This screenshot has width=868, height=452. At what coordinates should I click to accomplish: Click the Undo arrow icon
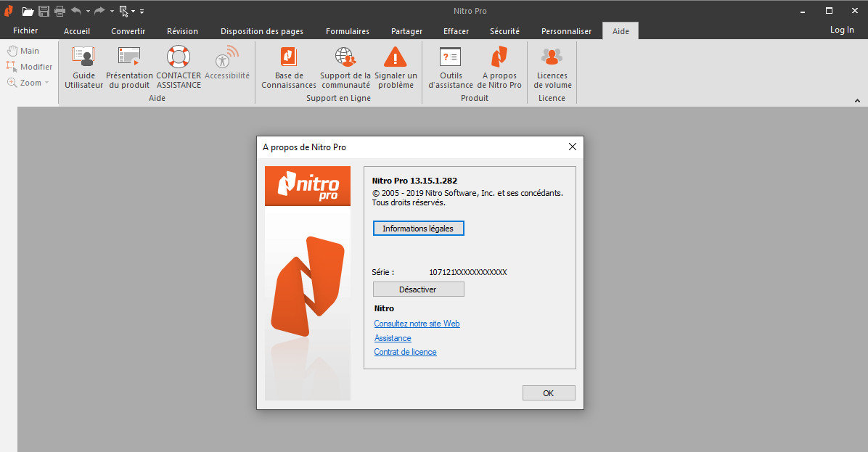[76, 10]
